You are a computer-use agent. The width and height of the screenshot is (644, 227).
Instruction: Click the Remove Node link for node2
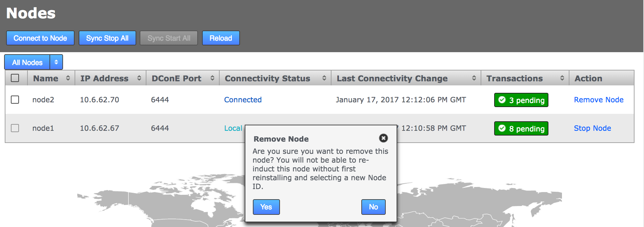click(x=599, y=100)
